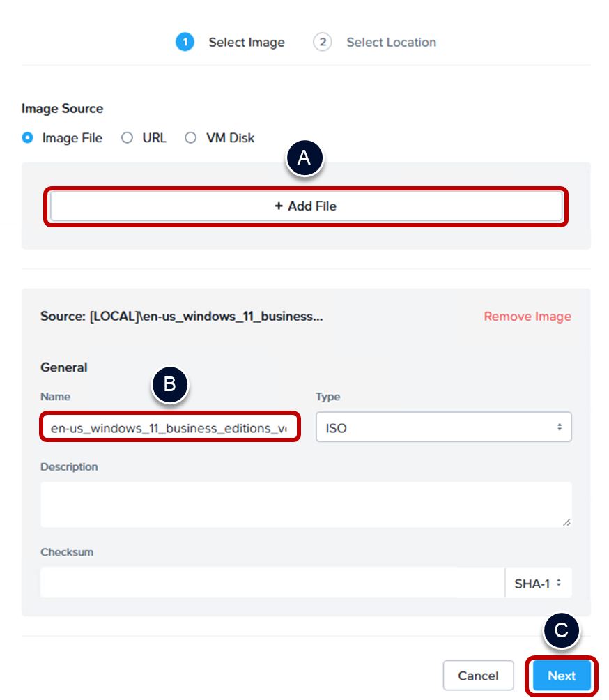Expand the SHA-1 checksum algorithm dropdown
Image resolution: width=609 pixels, height=700 pixels.
[538, 583]
